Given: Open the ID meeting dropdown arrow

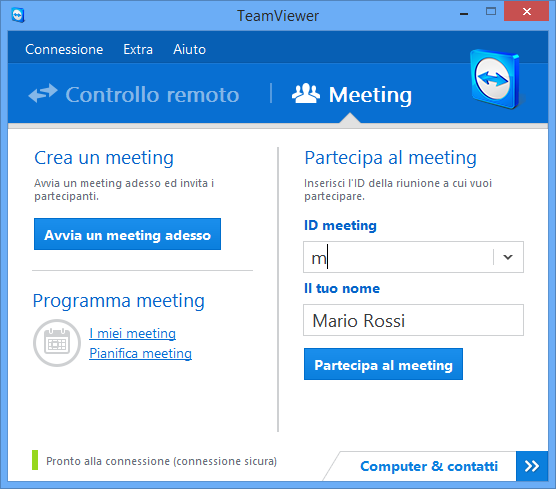Looking at the screenshot, I should click(508, 257).
